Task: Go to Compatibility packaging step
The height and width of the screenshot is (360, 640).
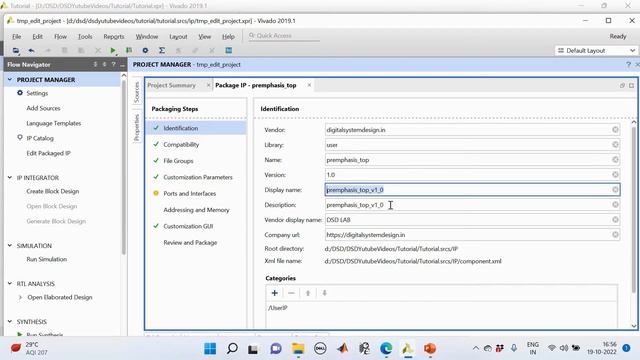Action: point(181,144)
